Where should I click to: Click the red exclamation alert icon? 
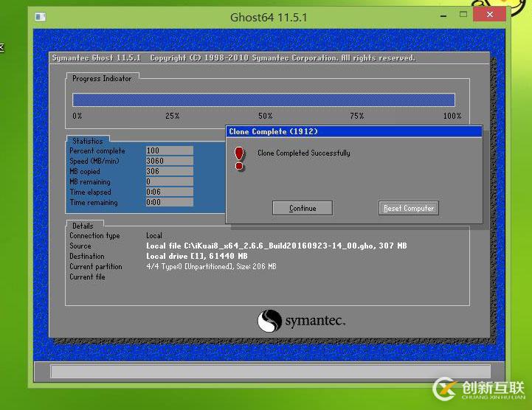239,159
